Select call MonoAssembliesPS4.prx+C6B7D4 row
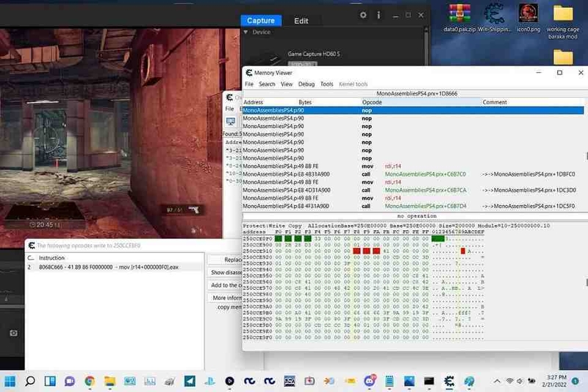588x392 pixels. click(x=413, y=206)
